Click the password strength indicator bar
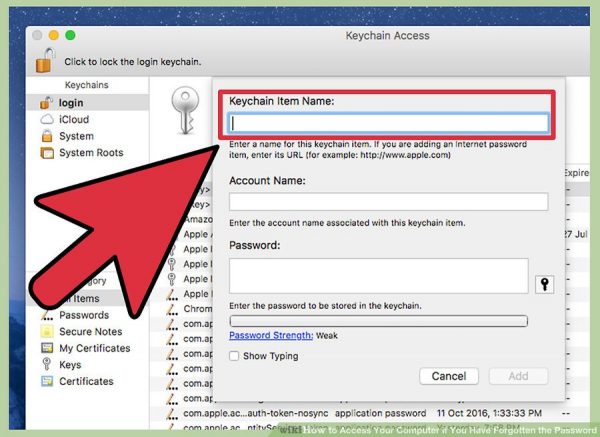 [378, 321]
